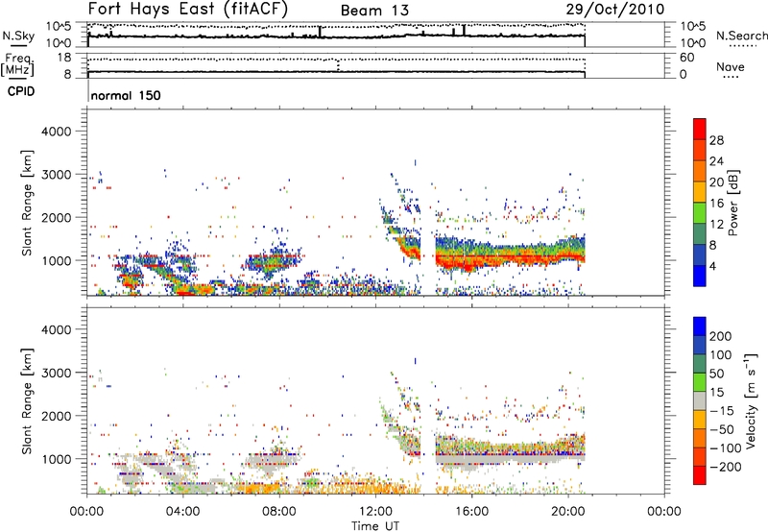Select the "normal 150" CPID annotation
The image size is (768, 532).
[126, 95]
